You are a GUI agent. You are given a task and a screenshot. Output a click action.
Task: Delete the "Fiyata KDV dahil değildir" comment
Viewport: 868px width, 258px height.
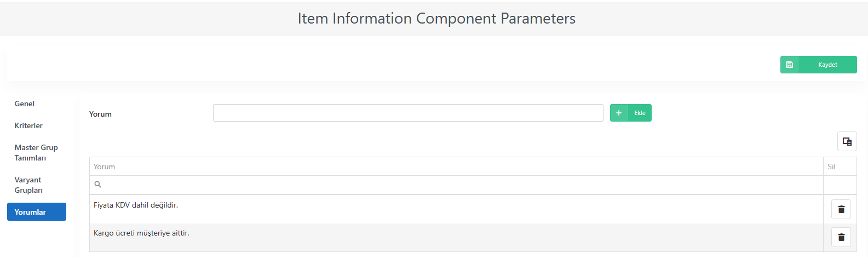841,209
